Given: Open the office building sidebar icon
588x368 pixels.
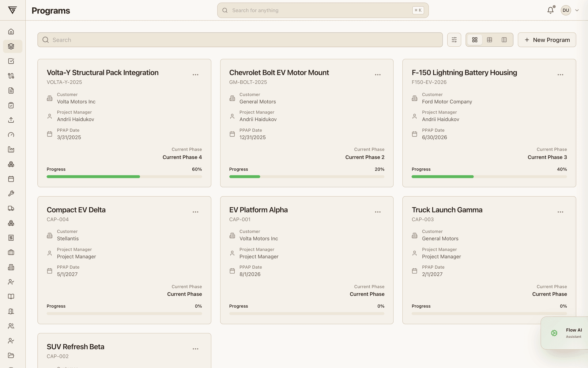Looking at the screenshot, I should (x=11, y=267).
